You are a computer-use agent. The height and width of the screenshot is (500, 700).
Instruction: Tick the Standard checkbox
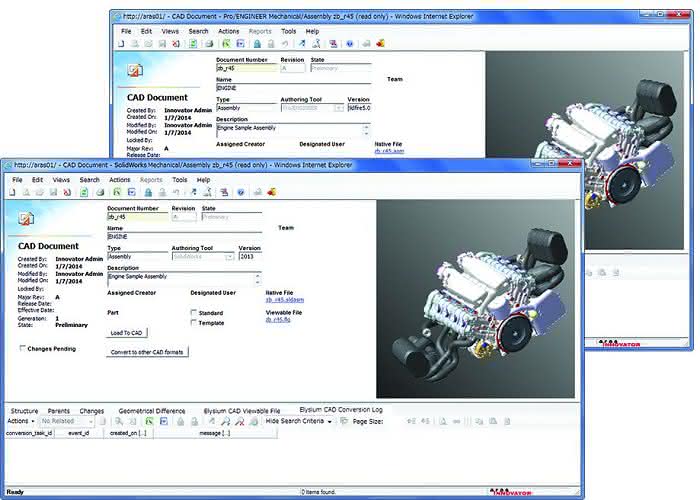[194, 312]
